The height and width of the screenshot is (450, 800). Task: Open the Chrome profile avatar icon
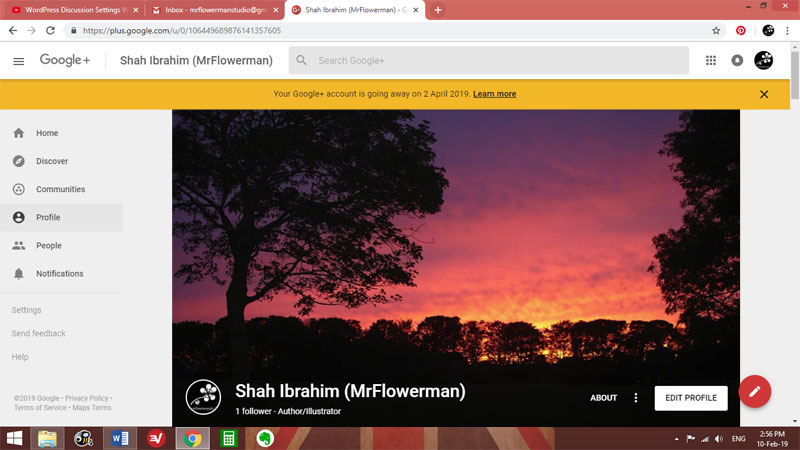[x=768, y=31]
